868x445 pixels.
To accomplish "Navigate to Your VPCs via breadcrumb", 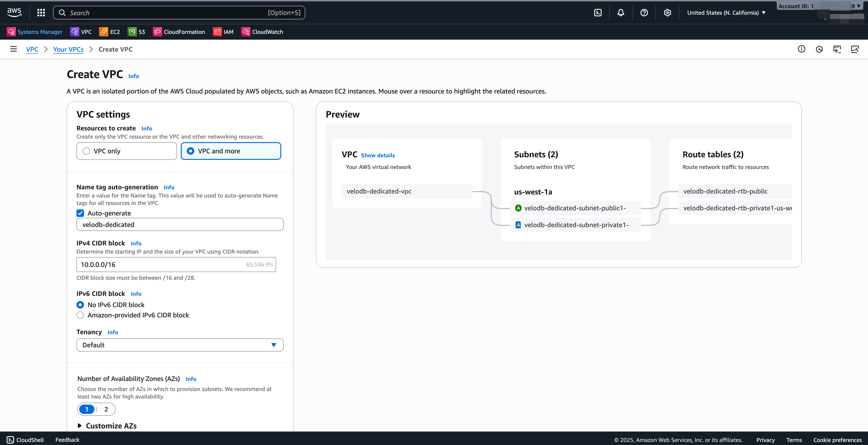I will (x=68, y=49).
